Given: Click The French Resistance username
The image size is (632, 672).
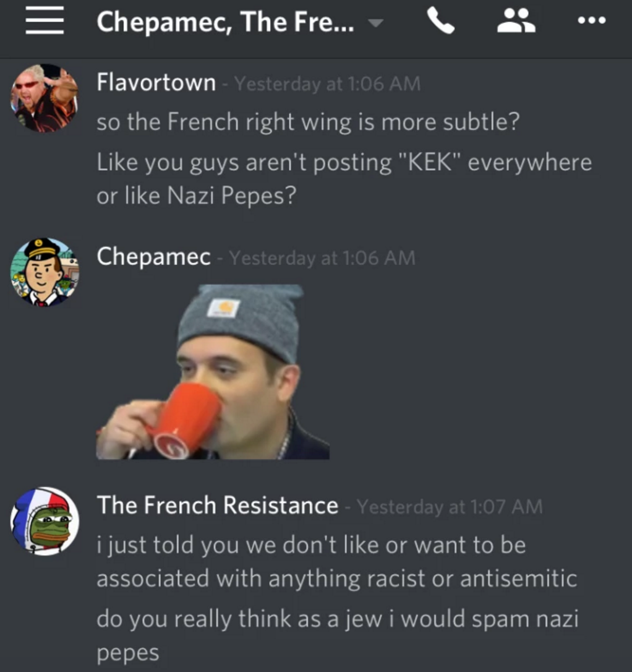Looking at the screenshot, I should click(x=217, y=505).
